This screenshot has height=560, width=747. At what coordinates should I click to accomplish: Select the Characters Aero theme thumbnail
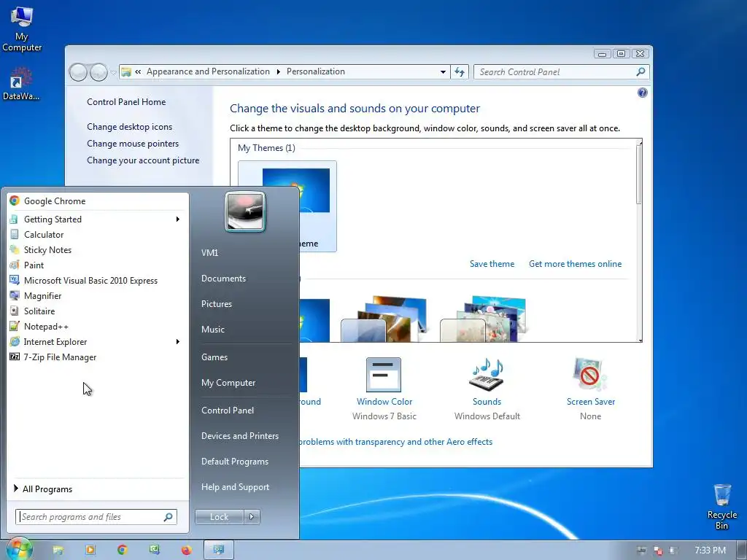(x=483, y=318)
